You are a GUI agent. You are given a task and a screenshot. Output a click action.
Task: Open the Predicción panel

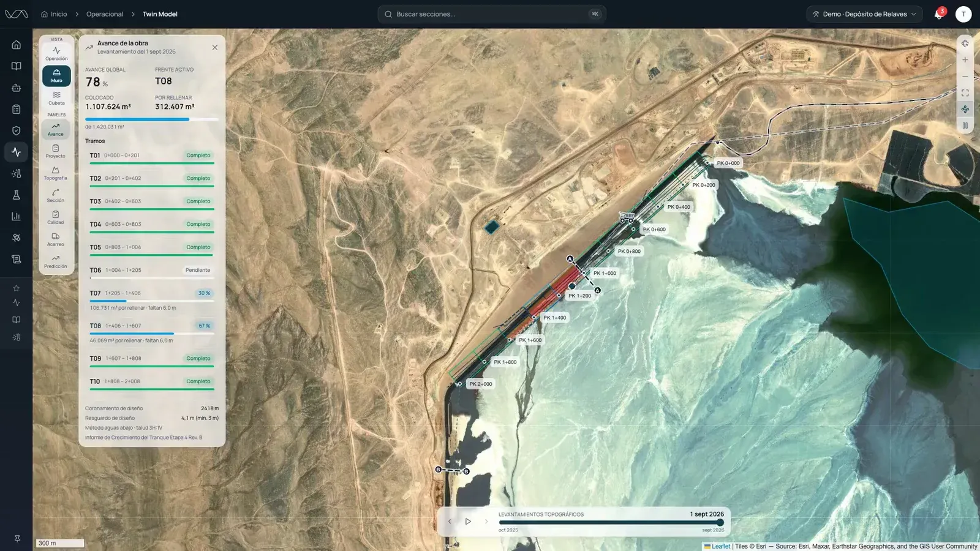(56, 261)
